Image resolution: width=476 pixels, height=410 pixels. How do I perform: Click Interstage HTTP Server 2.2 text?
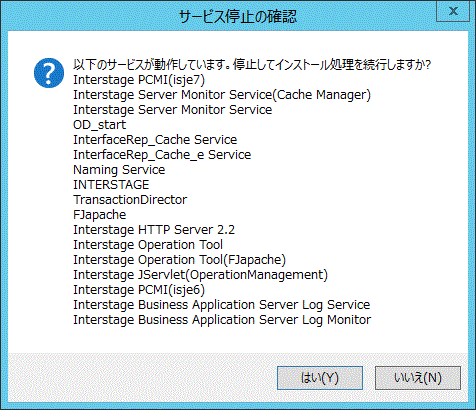coord(154,230)
